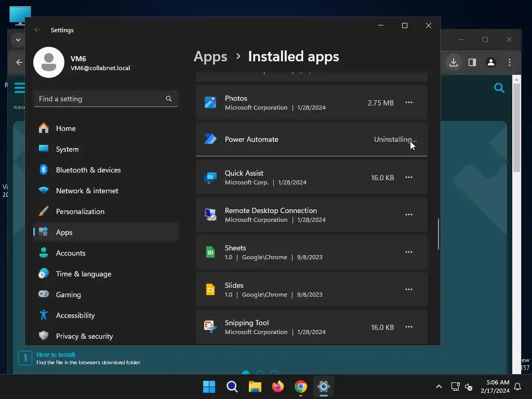This screenshot has height=399, width=532.
Task: Open taskbar Search
Action: pyautogui.click(x=232, y=387)
